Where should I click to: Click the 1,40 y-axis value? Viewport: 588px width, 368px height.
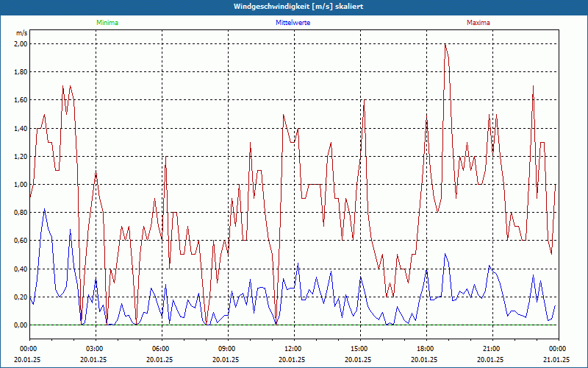21,128
